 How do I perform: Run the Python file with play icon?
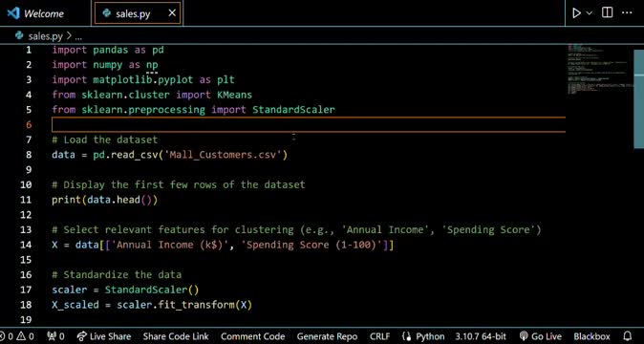pos(577,13)
